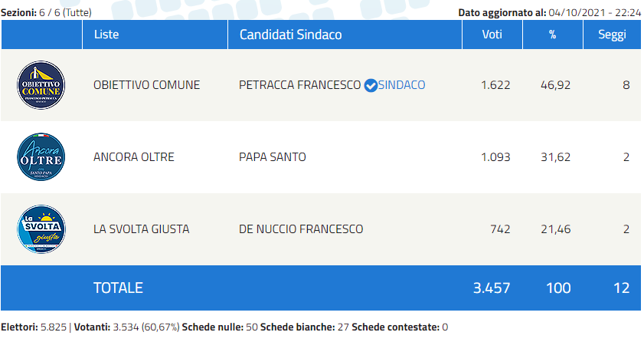Select candidate PETRACCA FRANCESCO
Screen dimensions: 644x342
pos(299,85)
